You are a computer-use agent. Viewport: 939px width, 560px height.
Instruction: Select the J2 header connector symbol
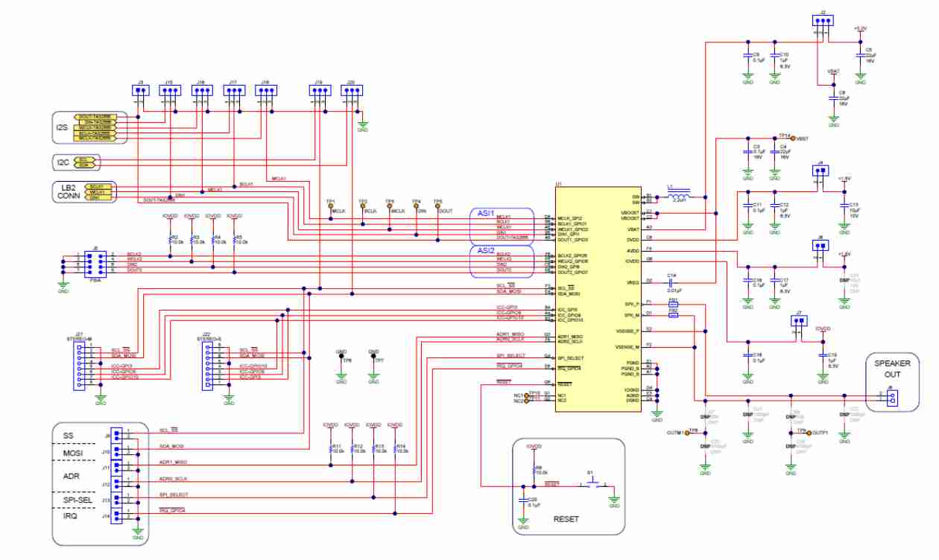[823, 21]
